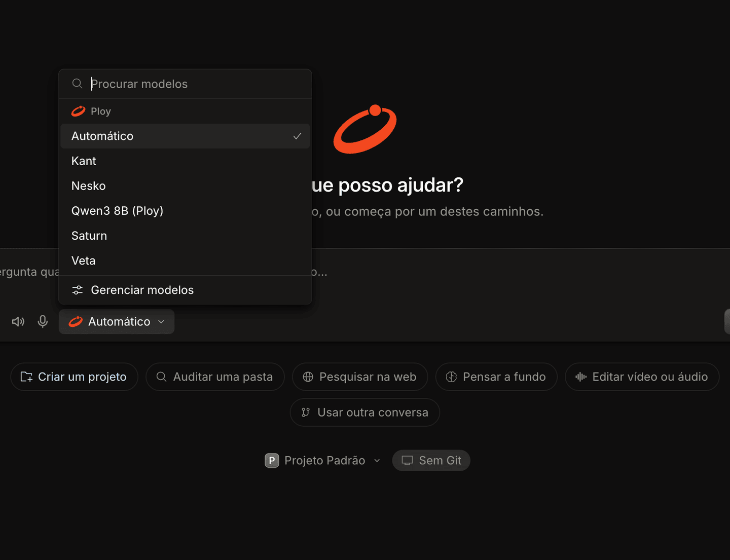
Task: Focus the Procurar modelos search field
Action: click(x=185, y=84)
